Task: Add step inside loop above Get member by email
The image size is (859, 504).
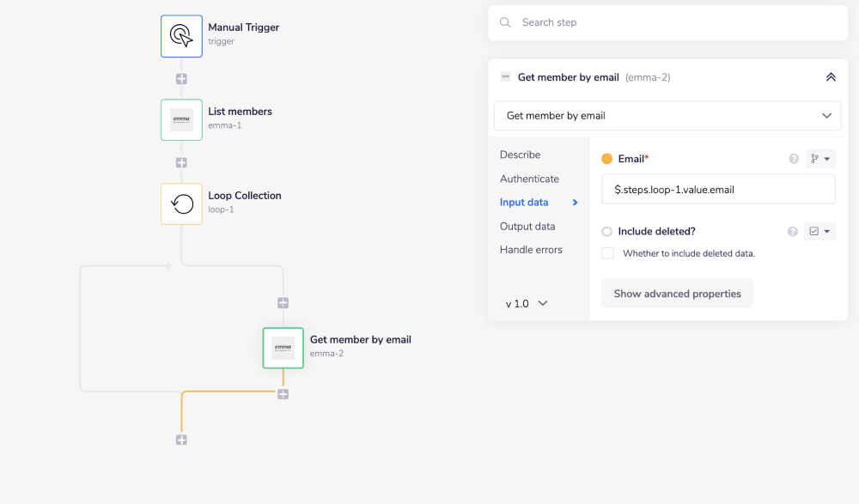Action: [x=283, y=302]
